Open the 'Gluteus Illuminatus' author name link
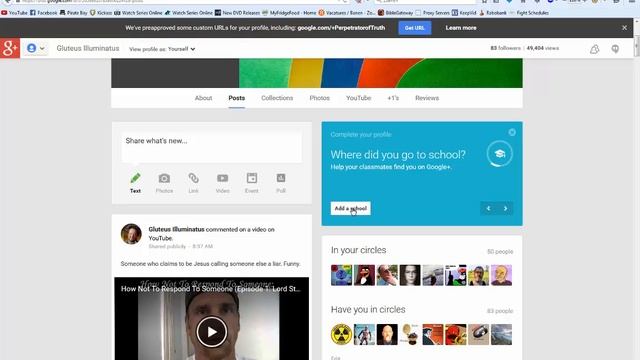 point(176,229)
